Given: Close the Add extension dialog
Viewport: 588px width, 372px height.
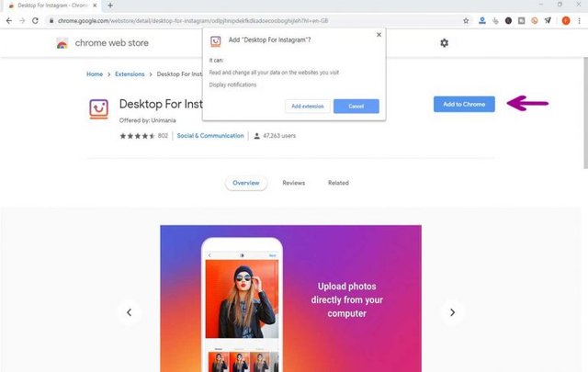Looking at the screenshot, I should 379,35.
